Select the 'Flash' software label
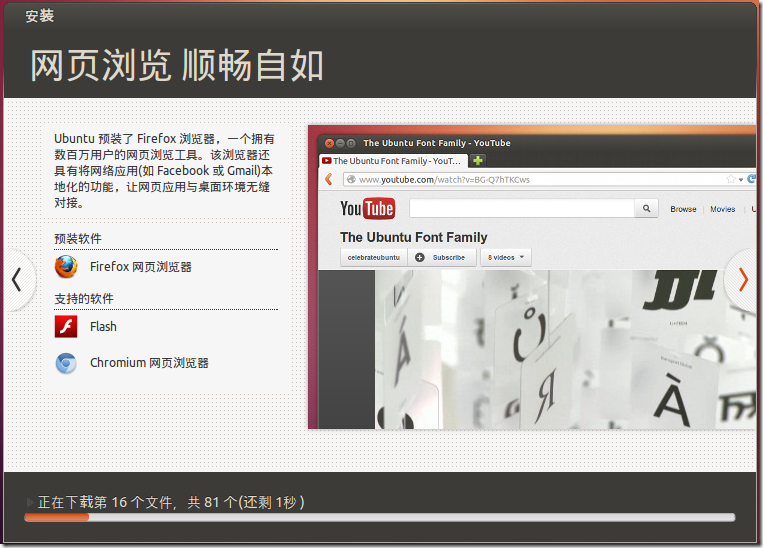Viewport: 763px width, 548px height. (103, 327)
